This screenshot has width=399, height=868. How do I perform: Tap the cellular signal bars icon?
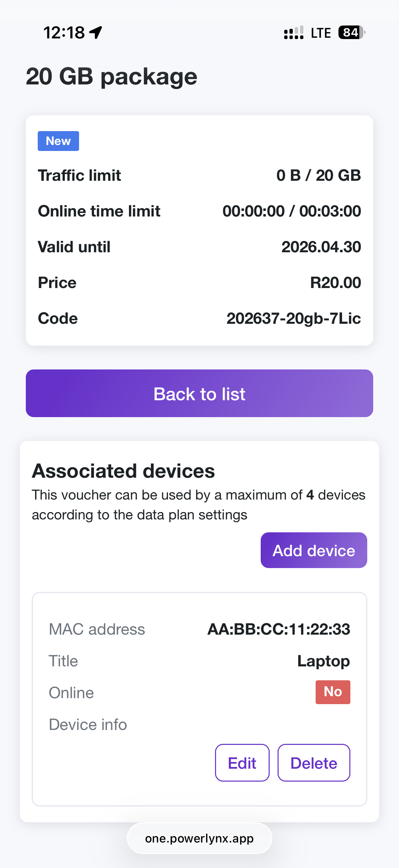tap(293, 33)
